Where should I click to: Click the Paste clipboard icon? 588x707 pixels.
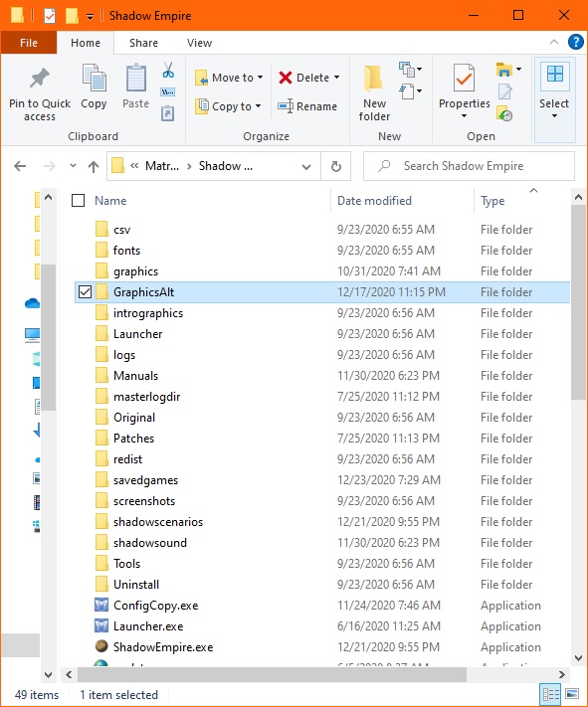click(x=136, y=78)
